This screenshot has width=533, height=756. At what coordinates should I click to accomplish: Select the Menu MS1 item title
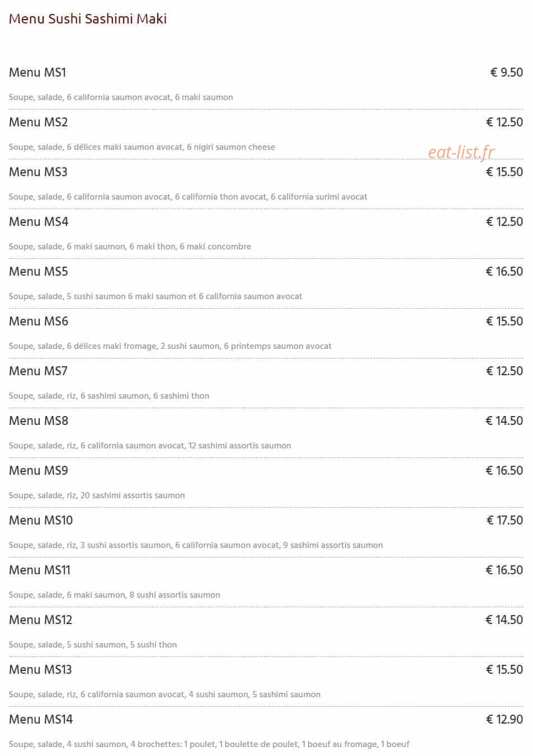tap(37, 72)
